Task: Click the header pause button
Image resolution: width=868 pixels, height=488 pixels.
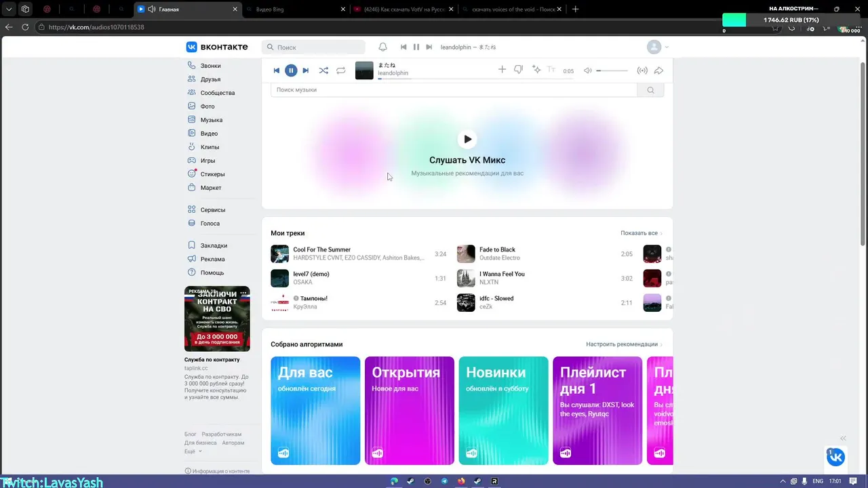Action: point(416,47)
